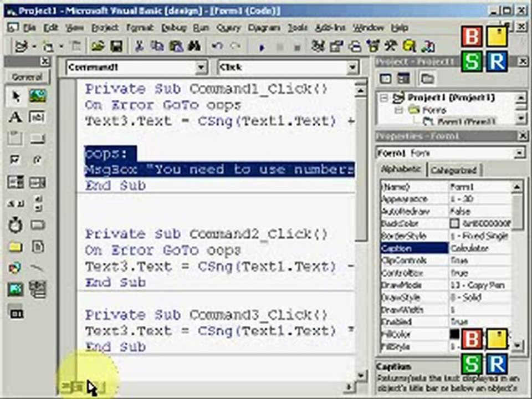The height and width of the screenshot is (399, 532).
Task: Select the OptionButton control in the toolbox
Action: pos(37,160)
